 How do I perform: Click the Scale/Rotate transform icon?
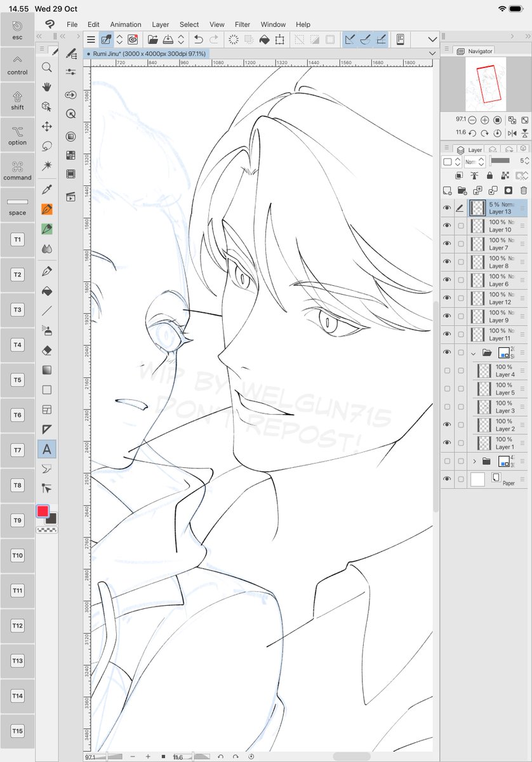[280, 39]
